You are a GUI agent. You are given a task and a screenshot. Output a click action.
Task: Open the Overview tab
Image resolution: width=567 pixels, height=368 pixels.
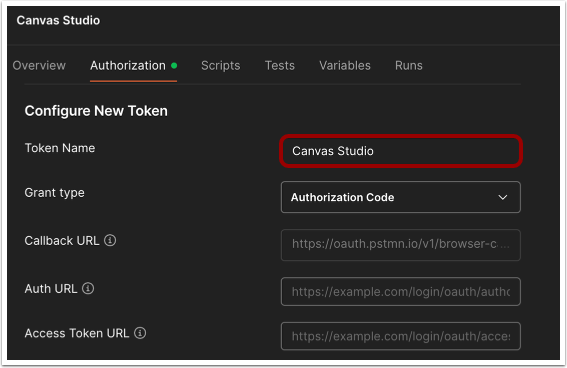point(39,65)
